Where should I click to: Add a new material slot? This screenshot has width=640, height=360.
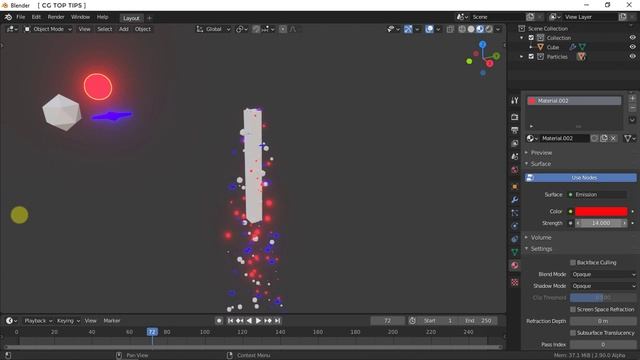[632, 98]
